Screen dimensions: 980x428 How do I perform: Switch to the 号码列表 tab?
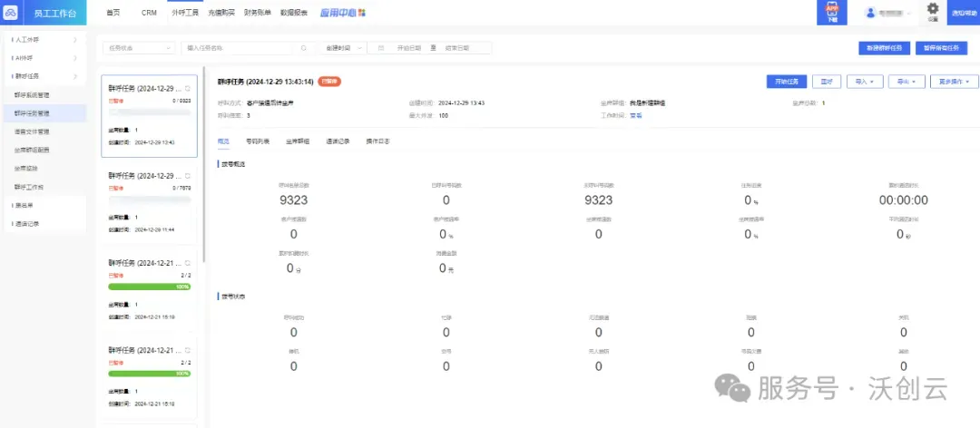258,141
